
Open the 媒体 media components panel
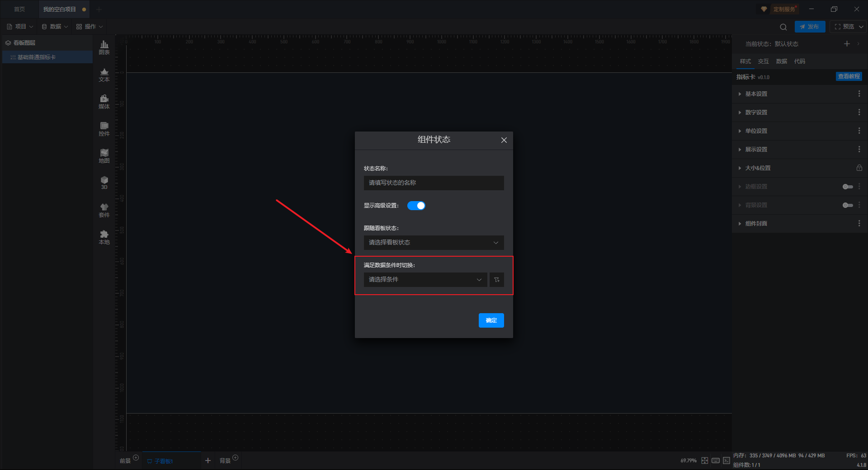coord(104,102)
